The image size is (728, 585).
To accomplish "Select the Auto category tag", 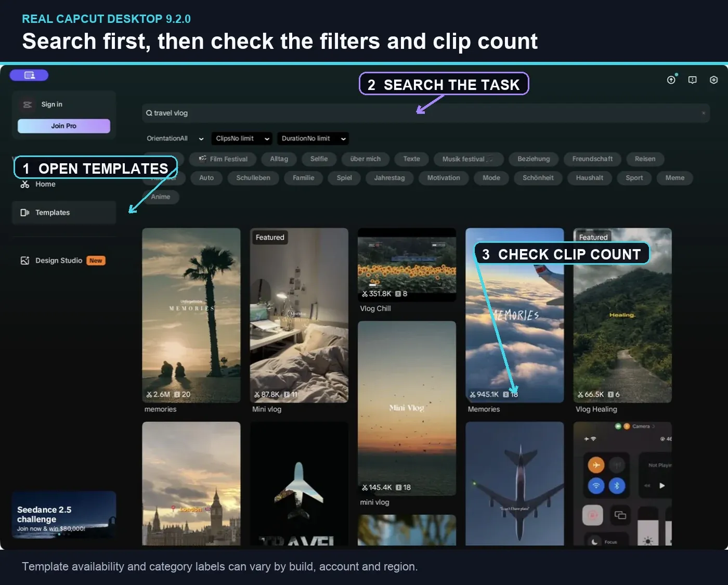I will [x=206, y=178].
